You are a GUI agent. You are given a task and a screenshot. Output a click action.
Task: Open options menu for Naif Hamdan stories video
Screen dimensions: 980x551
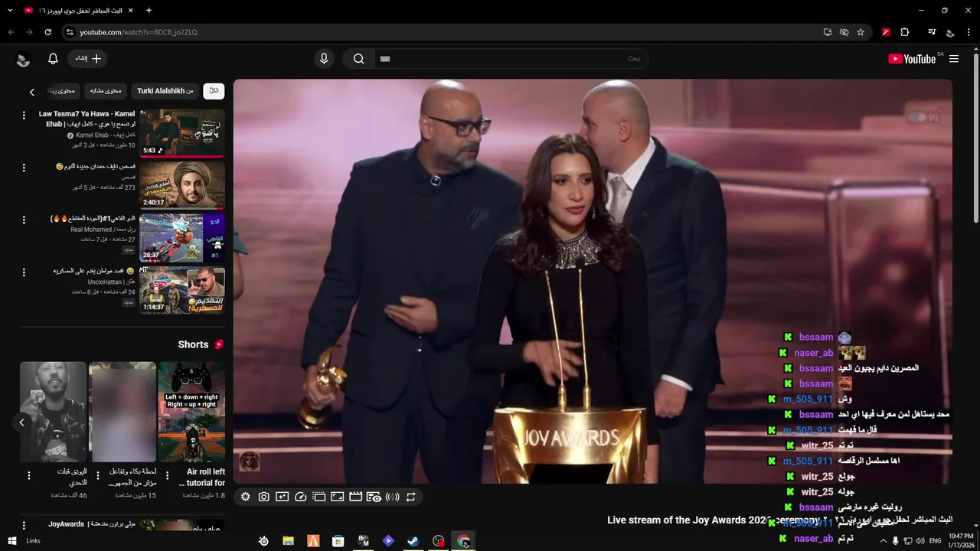click(x=24, y=168)
